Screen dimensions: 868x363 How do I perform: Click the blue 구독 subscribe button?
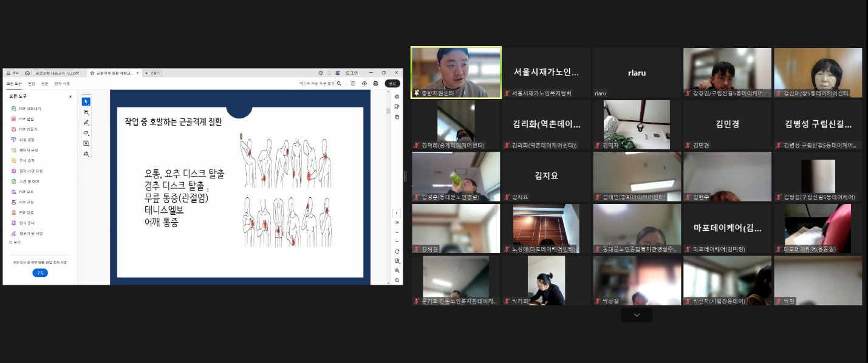(x=40, y=273)
